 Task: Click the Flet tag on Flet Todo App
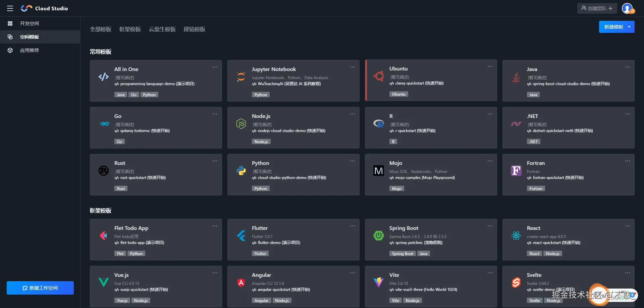tap(120, 254)
